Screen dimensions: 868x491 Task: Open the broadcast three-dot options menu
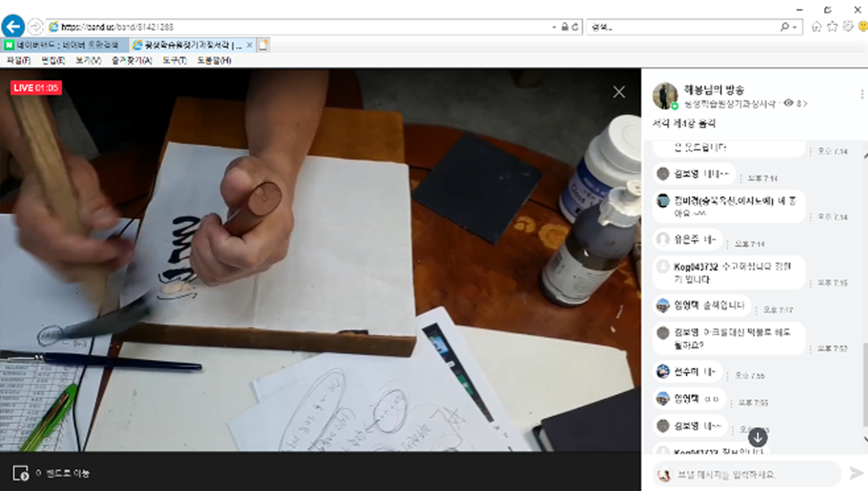click(x=861, y=94)
